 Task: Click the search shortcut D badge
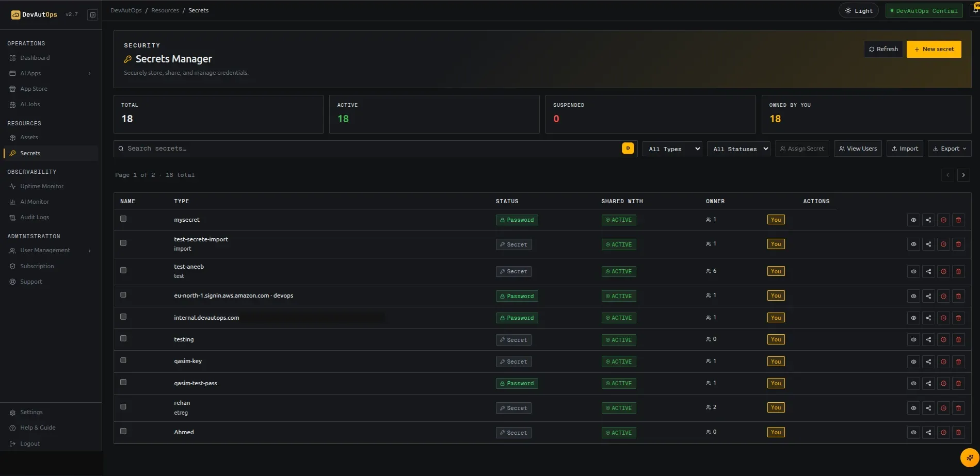click(x=628, y=149)
